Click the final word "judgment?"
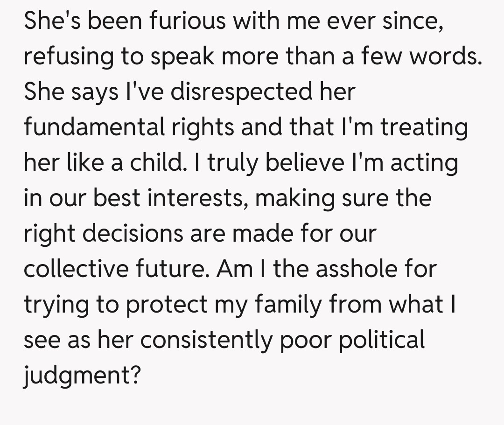This screenshot has height=425, width=504. tap(82, 375)
